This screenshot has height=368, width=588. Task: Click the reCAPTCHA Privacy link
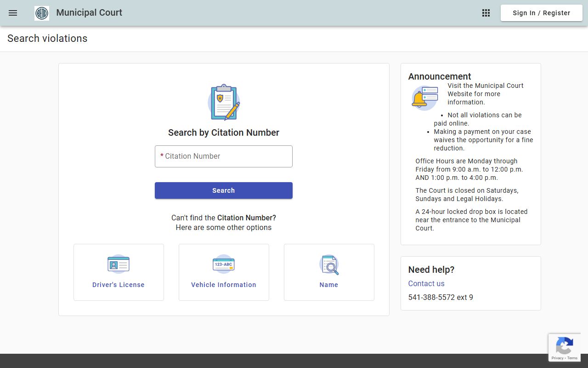557,358
